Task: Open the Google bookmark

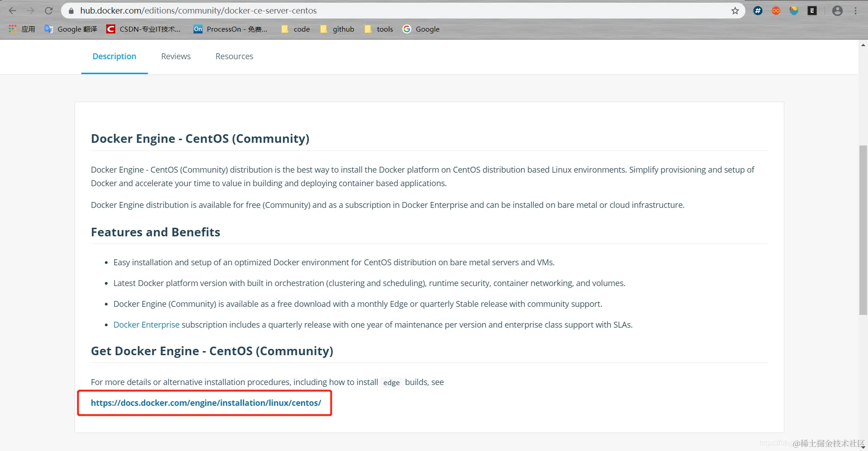Action: pyautogui.click(x=421, y=29)
